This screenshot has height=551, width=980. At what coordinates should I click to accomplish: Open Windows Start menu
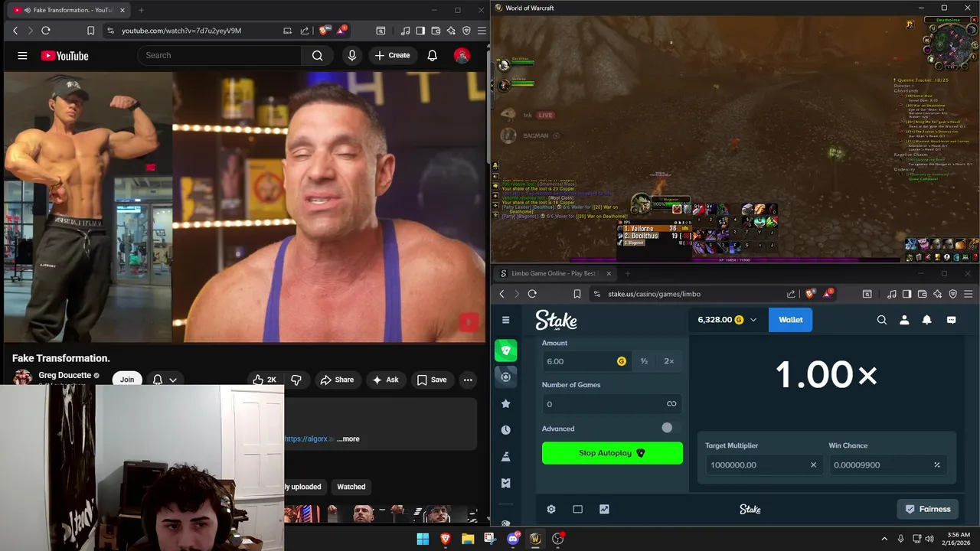(x=423, y=539)
